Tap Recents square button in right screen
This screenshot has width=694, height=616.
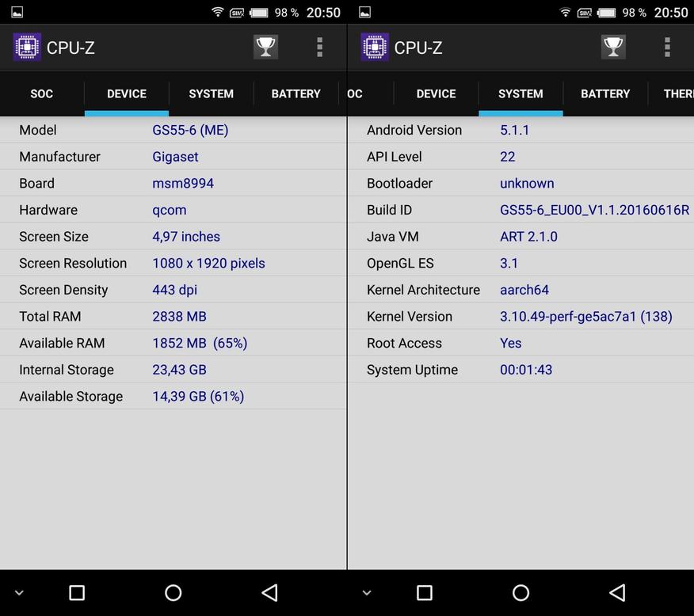[x=425, y=593]
